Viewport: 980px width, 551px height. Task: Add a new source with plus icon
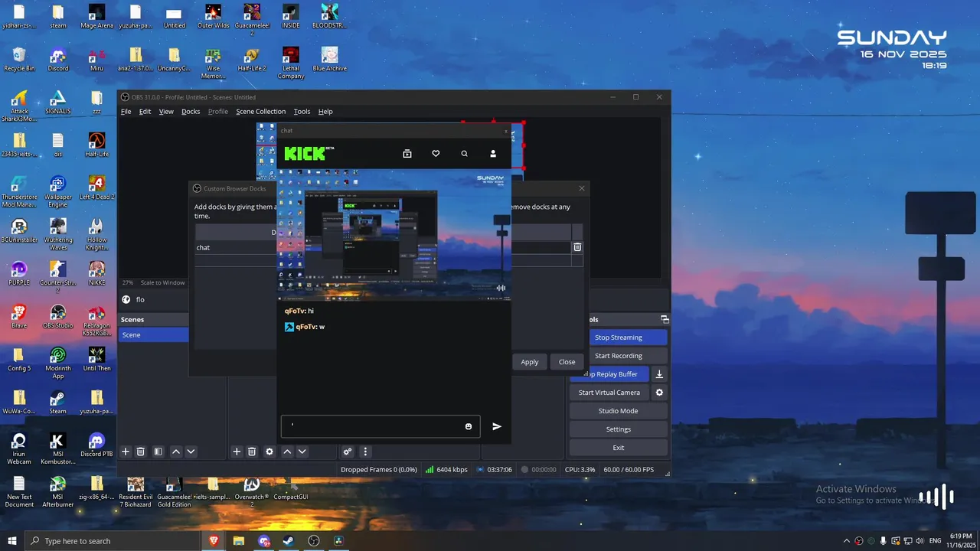pyautogui.click(x=237, y=452)
